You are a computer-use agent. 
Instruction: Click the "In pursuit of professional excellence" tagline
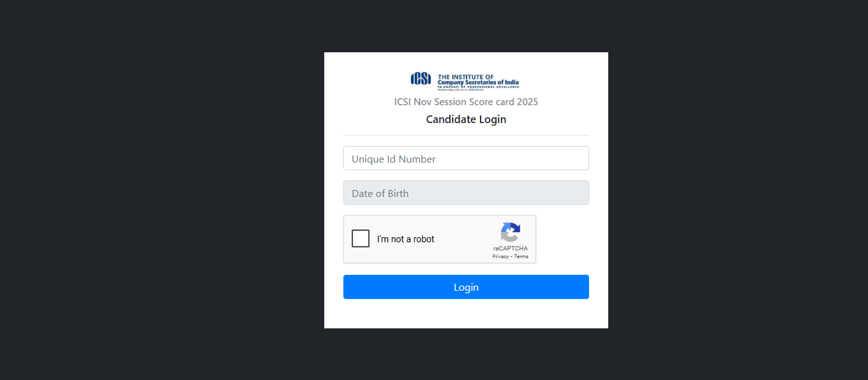pyautogui.click(x=478, y=86)
